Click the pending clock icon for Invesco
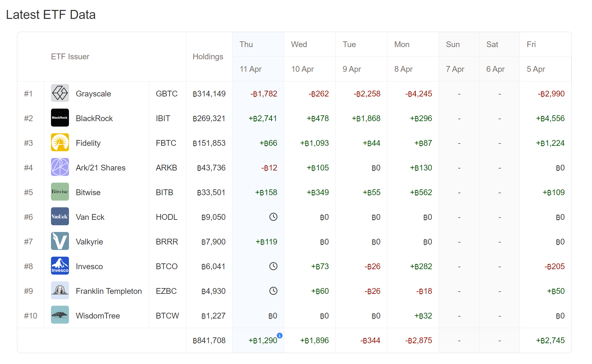 [x=273, y=266]
